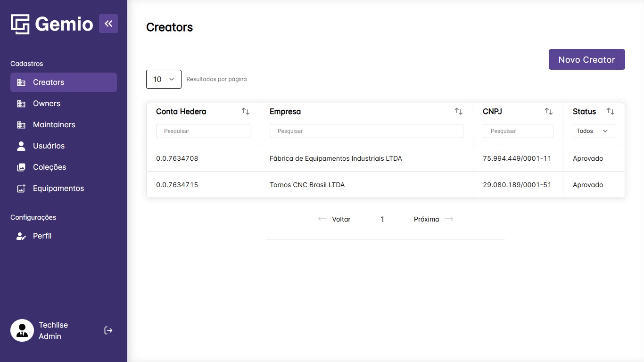Select the Tornos CNC Brasil LTDA row
The width and height of the screenshot is (644, 362).
[307, 185]
